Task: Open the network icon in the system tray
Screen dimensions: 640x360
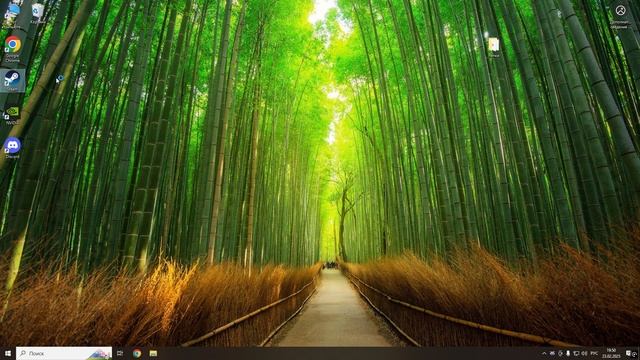Action: 576,353
